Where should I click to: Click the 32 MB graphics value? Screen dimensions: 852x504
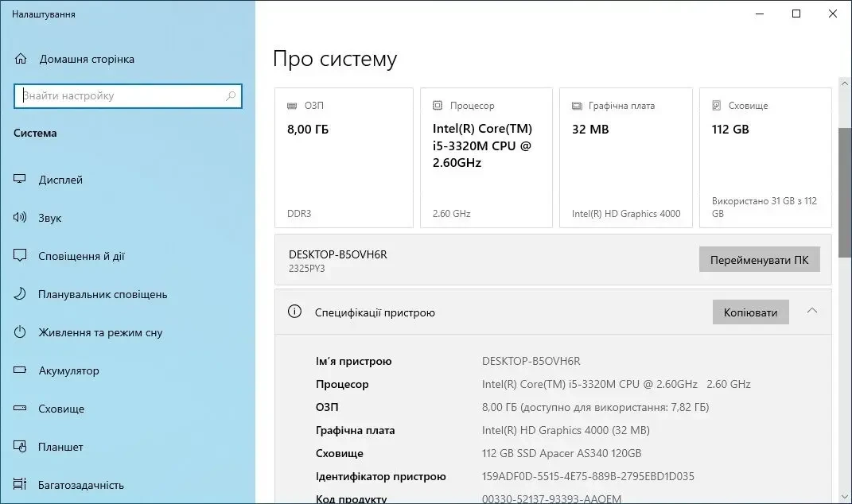tap(590, 130)
